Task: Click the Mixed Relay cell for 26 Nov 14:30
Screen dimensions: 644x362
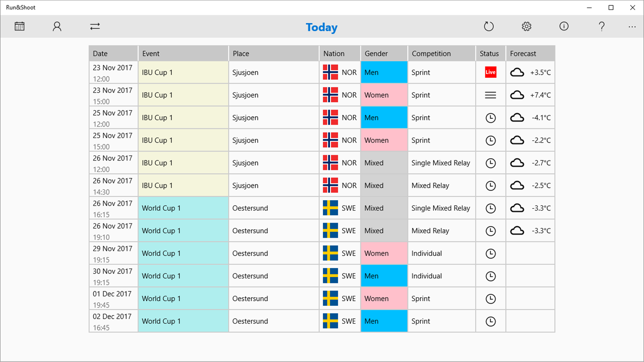Action: point(441,185)
